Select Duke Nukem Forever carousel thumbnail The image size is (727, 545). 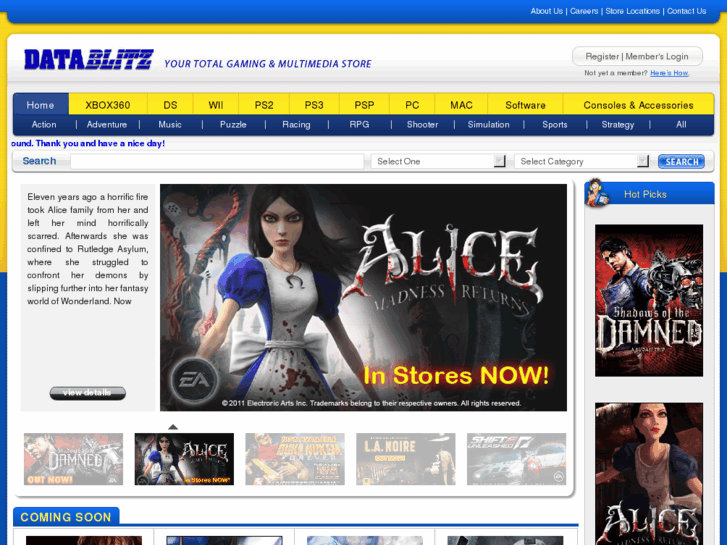(x=295, y=459)
